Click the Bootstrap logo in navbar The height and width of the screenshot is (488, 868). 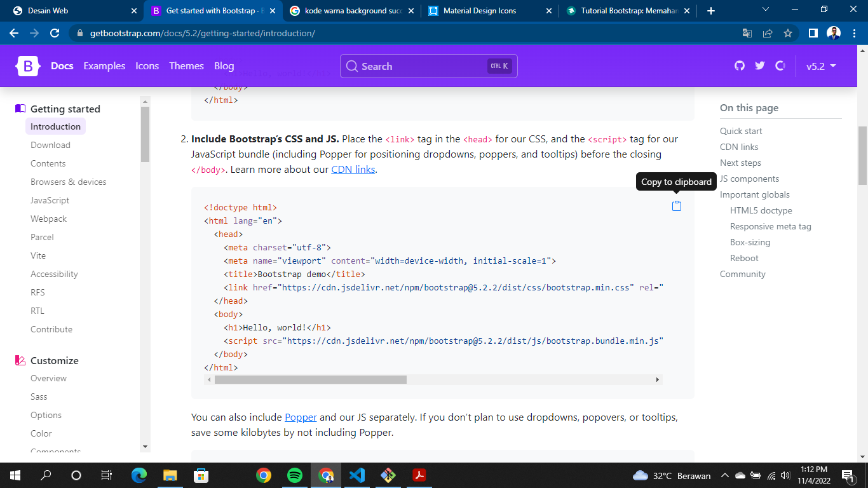click(29, 66)
